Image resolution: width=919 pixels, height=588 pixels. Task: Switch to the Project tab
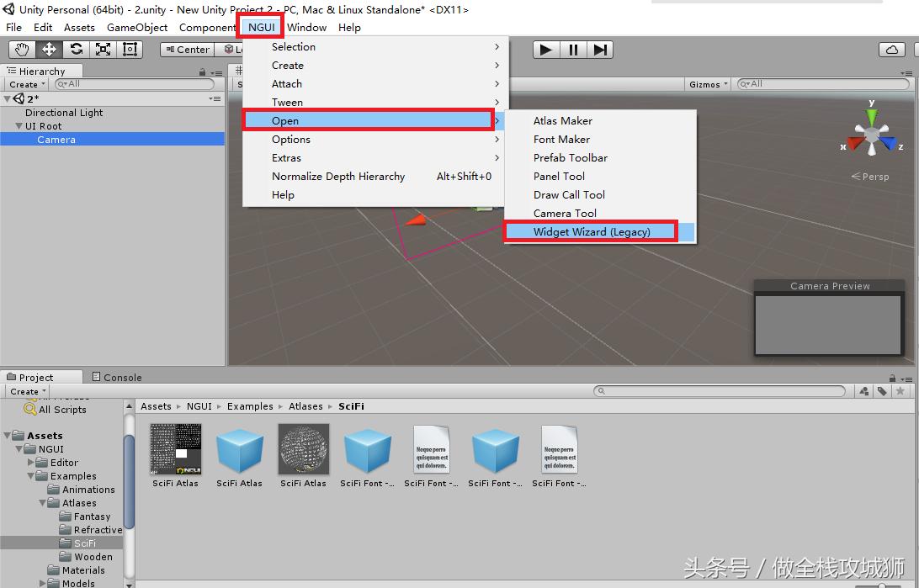[x=41, y=377]
